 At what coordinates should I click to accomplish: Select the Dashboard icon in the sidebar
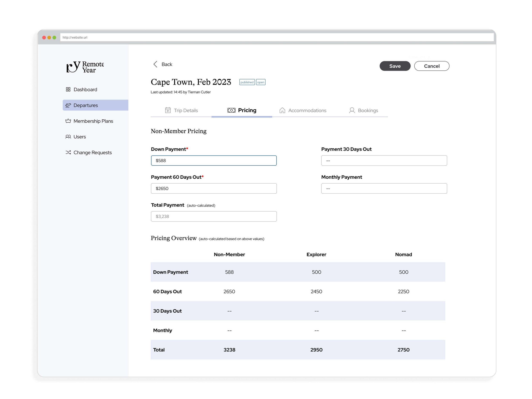click(x=68, y=89)
